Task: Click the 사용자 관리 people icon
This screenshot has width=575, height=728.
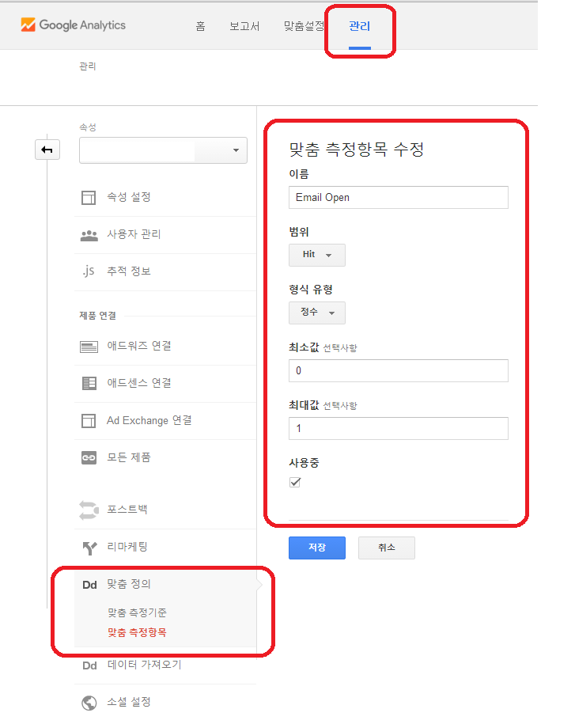Action: [89, 235]
